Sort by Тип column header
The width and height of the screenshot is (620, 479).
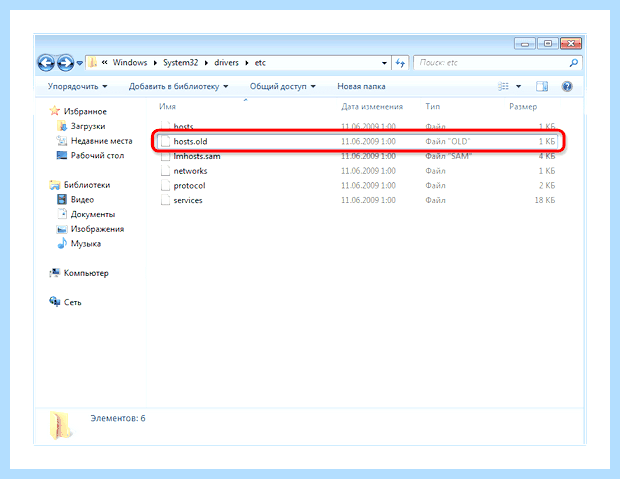[433, 106]
